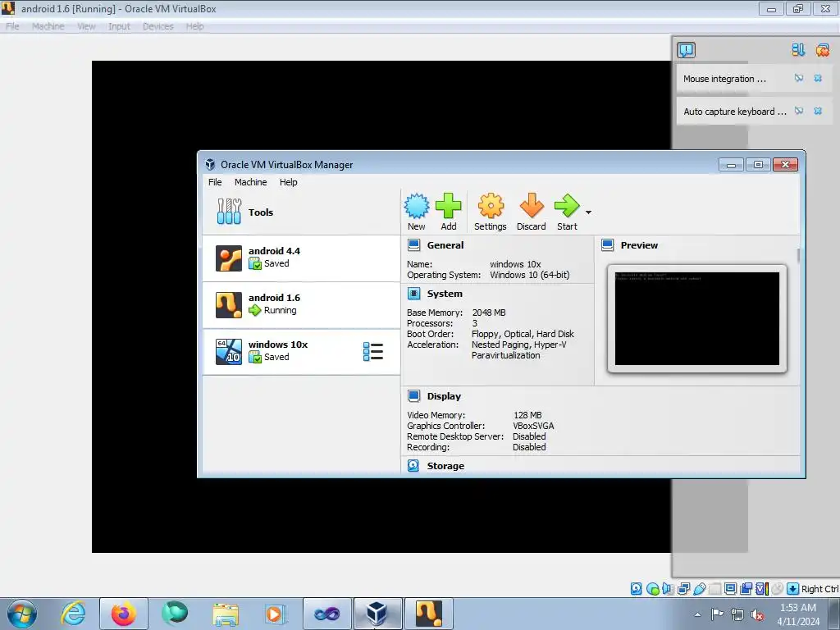Image resolution: width=840 pixels, height=630 pixels.
Task: Click the System section header
Action: point(445,294)
